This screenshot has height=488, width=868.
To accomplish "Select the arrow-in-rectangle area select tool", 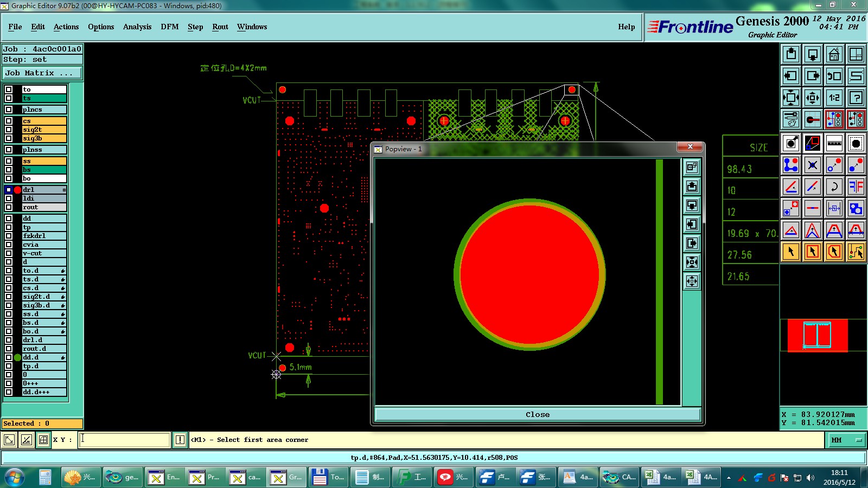I will click(813, 252).
